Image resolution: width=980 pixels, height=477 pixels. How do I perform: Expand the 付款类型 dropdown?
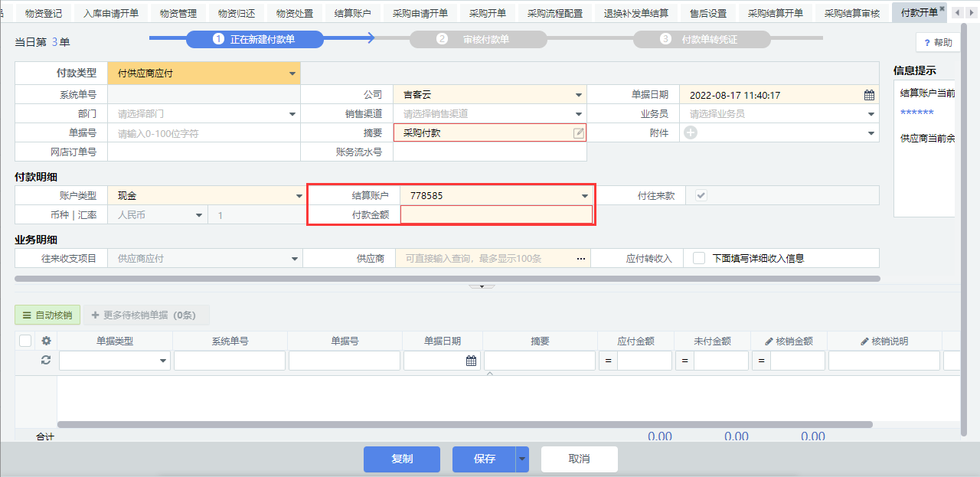click(x=292, y=74)
